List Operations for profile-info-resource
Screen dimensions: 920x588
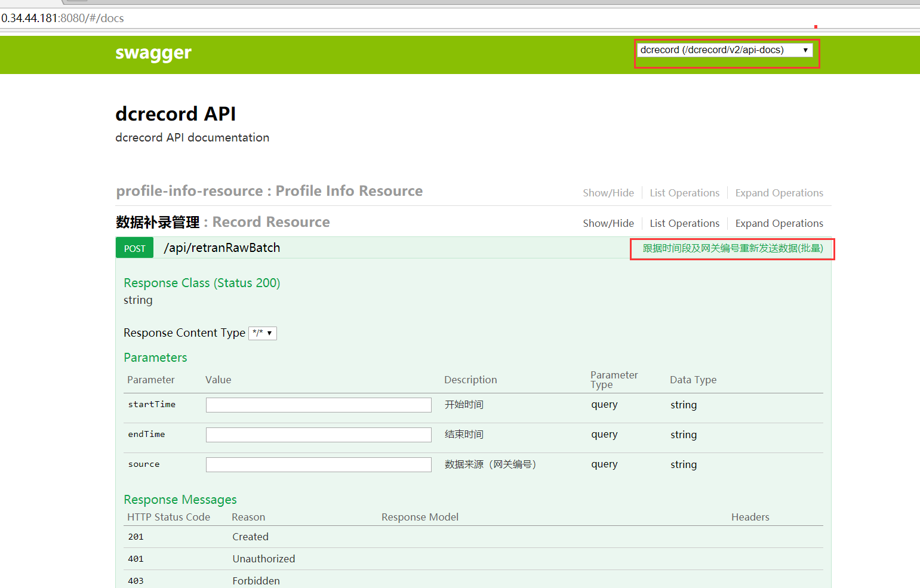coord(684,193)
